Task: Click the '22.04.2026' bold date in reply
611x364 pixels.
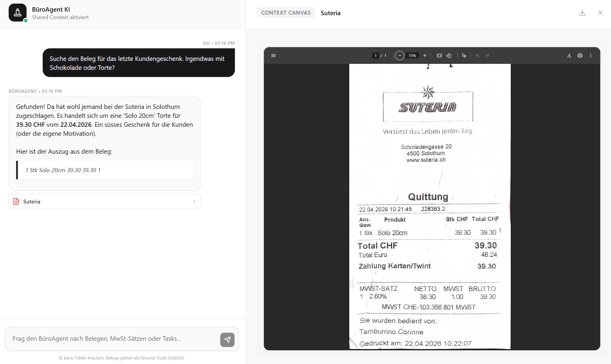Action: pyautogui.click(x=76, y=125)
